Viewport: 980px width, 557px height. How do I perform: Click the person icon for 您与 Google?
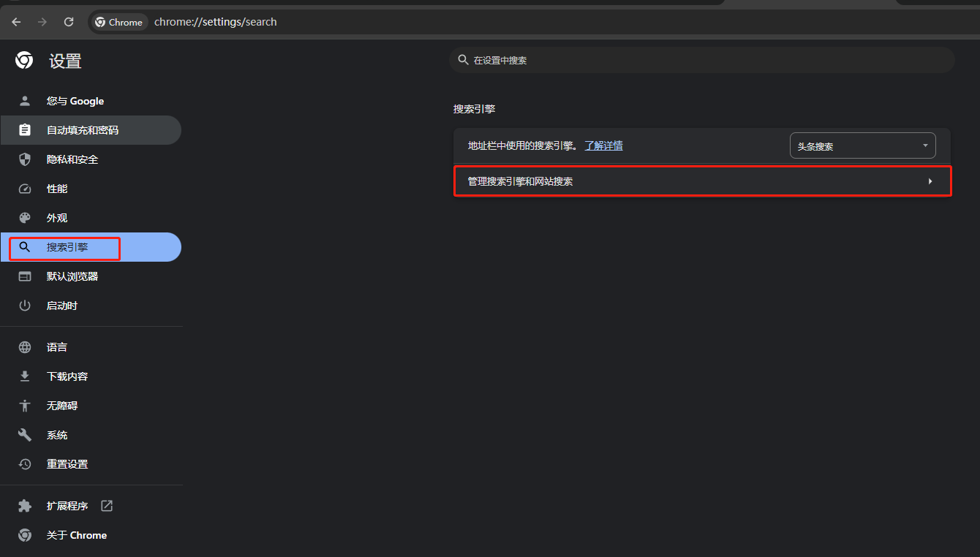[x=25, y=101]
